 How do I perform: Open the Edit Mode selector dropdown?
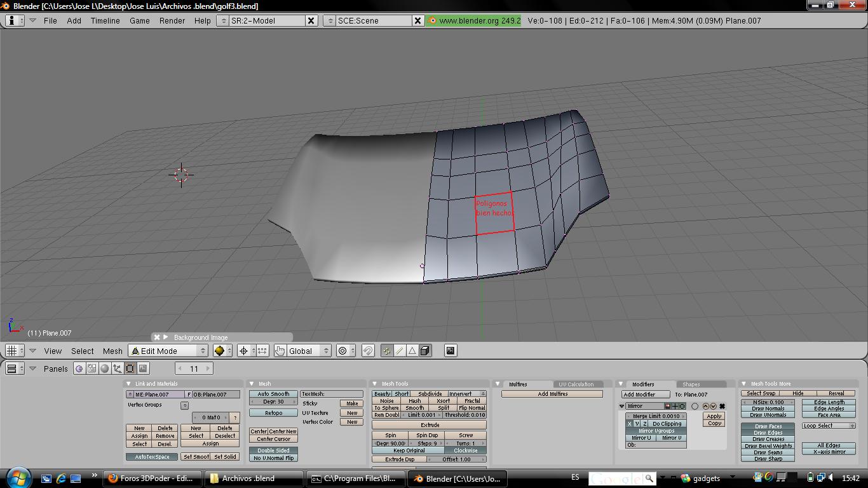(168, 351)
